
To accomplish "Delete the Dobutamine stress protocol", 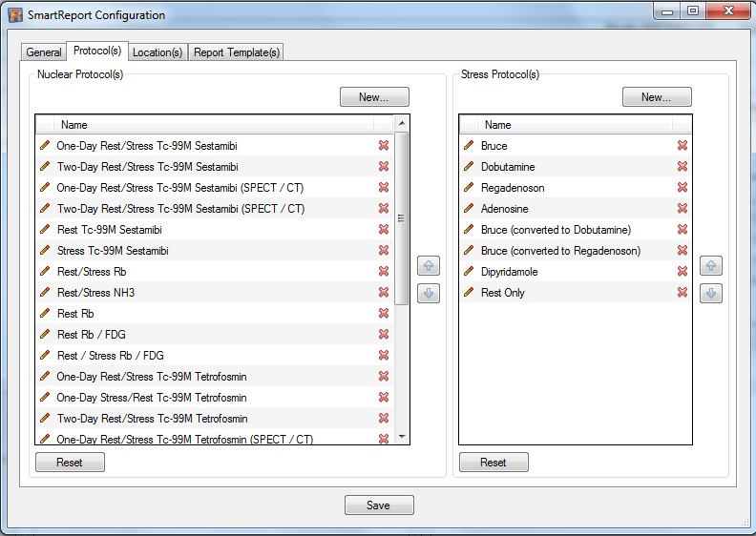I will (x=682, y=167).
